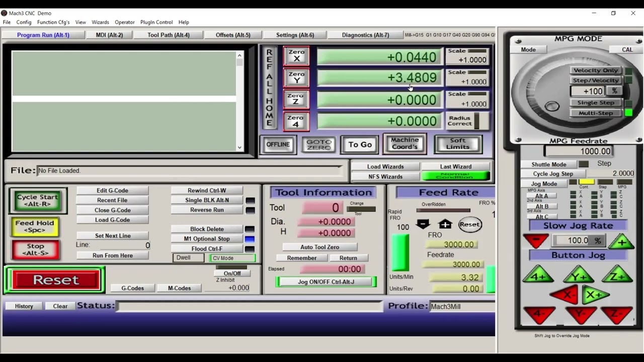
Task: Open the File menu
Action: [x=7, y=22]
